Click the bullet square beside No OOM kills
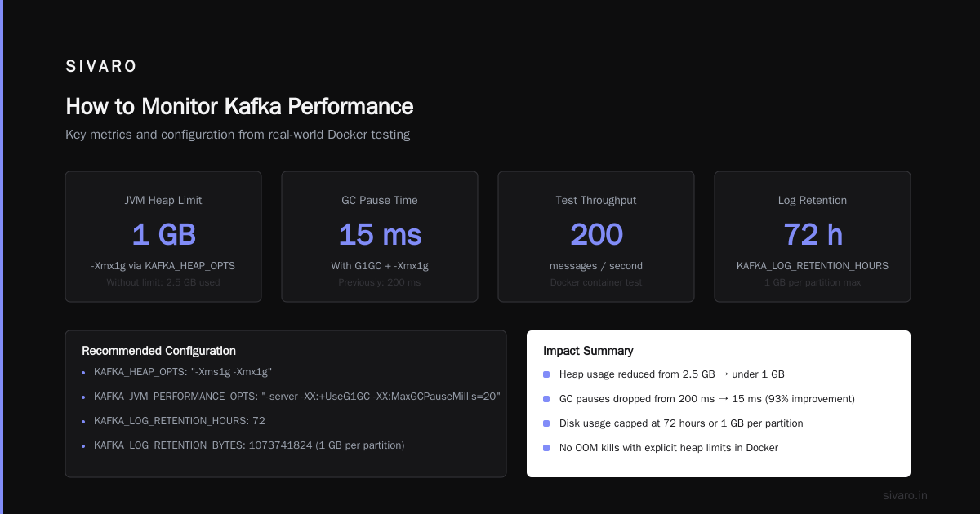The height and width of the screenshot is (514, 980). (546, 448)
